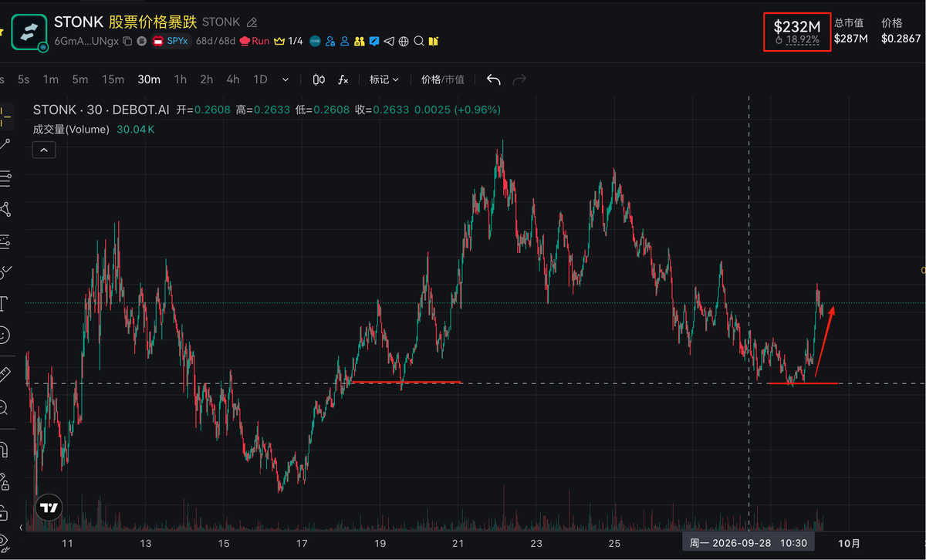
Task: Select the 4h timeframe
Action: (232, 79)
